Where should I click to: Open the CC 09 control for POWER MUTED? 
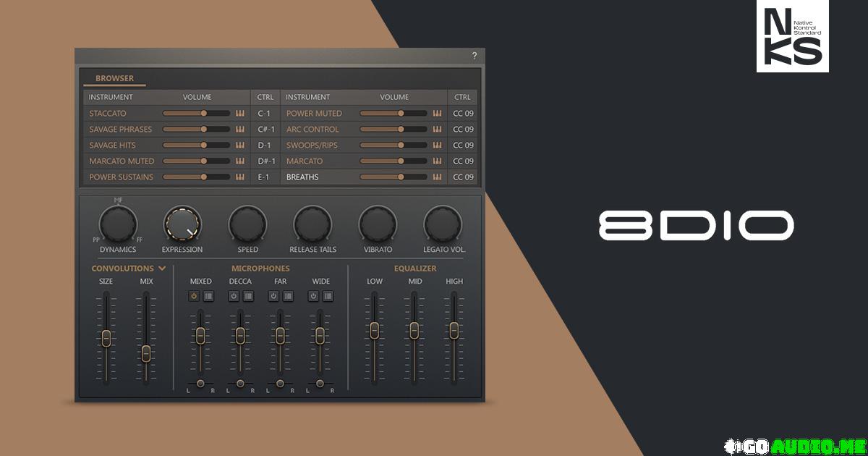463,114
